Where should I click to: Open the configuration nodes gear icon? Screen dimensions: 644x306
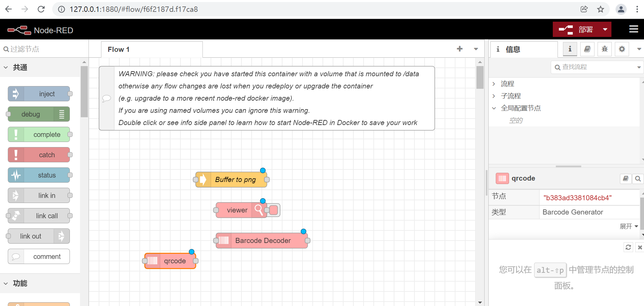622,49
